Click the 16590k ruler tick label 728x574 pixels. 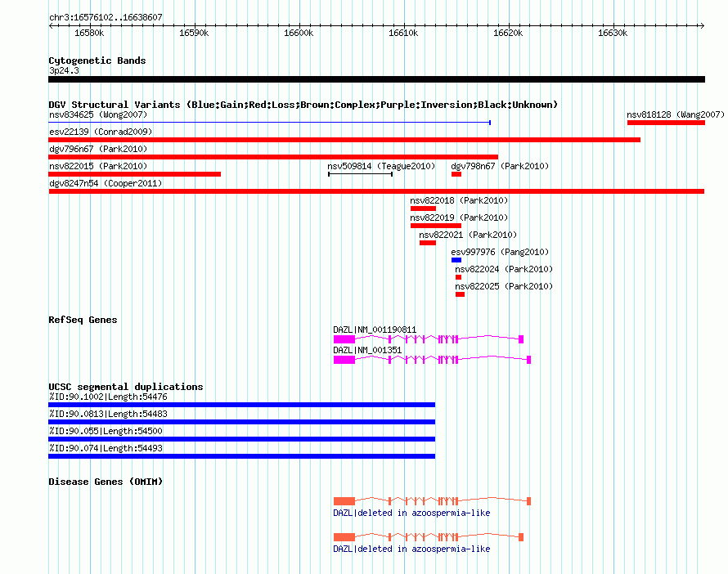(194, 33)
